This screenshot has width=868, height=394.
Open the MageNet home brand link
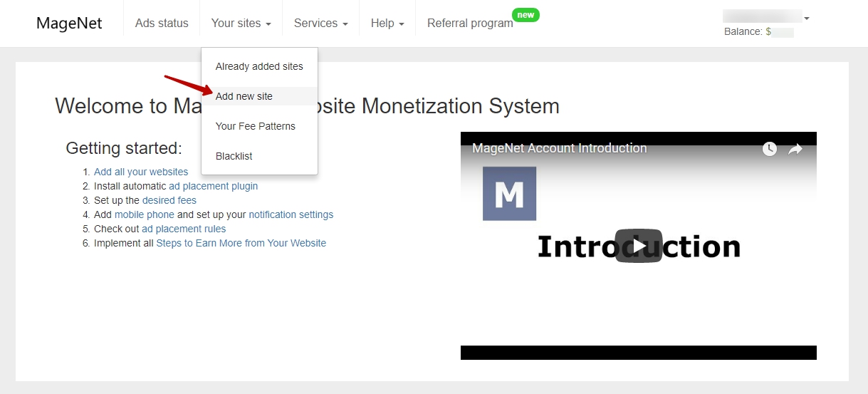pos(69,24)
